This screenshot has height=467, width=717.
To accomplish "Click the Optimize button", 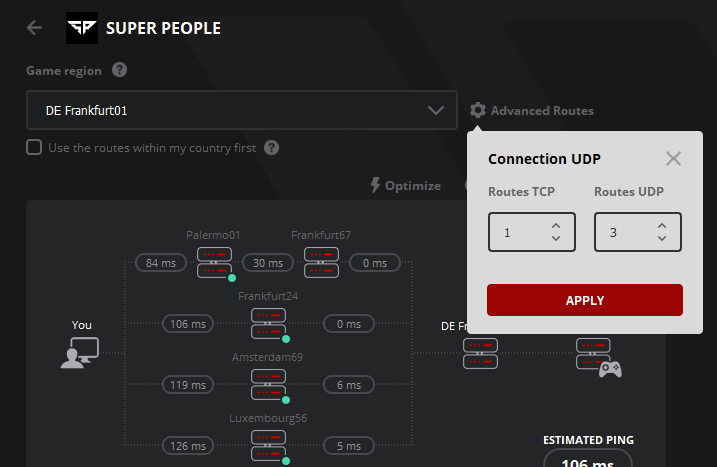I will point(406,185).
